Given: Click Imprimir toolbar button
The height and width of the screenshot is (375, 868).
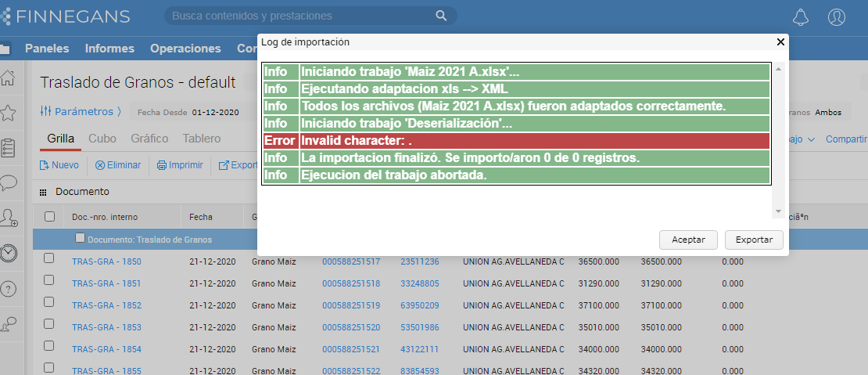Looking at the screenshot, I should point(180,165).
